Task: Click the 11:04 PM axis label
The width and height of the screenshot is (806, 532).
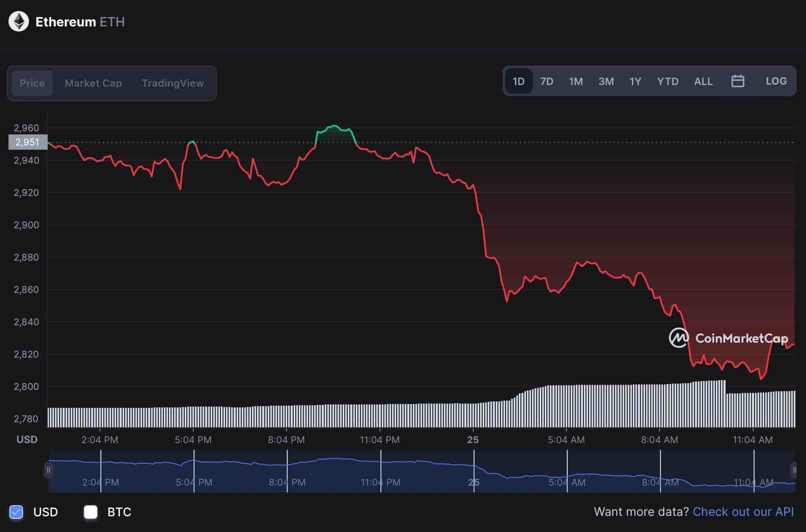Action: (x=380, y=440)
